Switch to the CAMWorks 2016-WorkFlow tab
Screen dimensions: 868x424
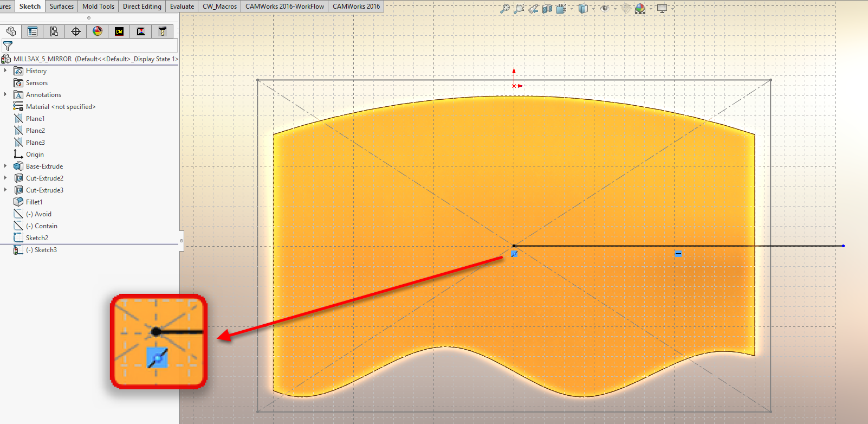(x=284, y=7)
